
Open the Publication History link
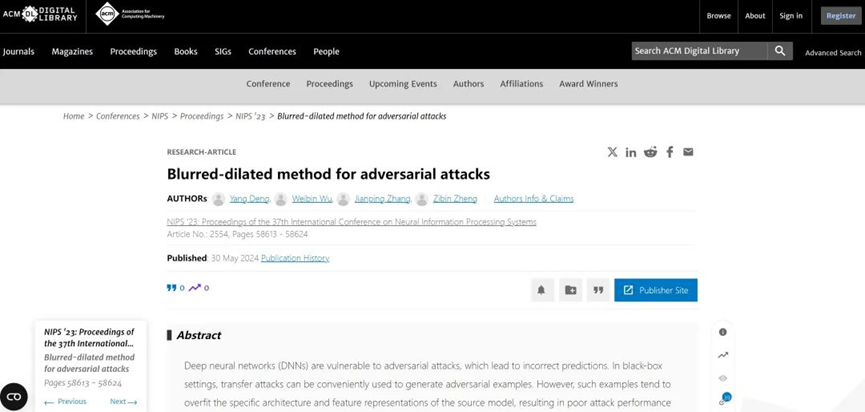(295, 258)
